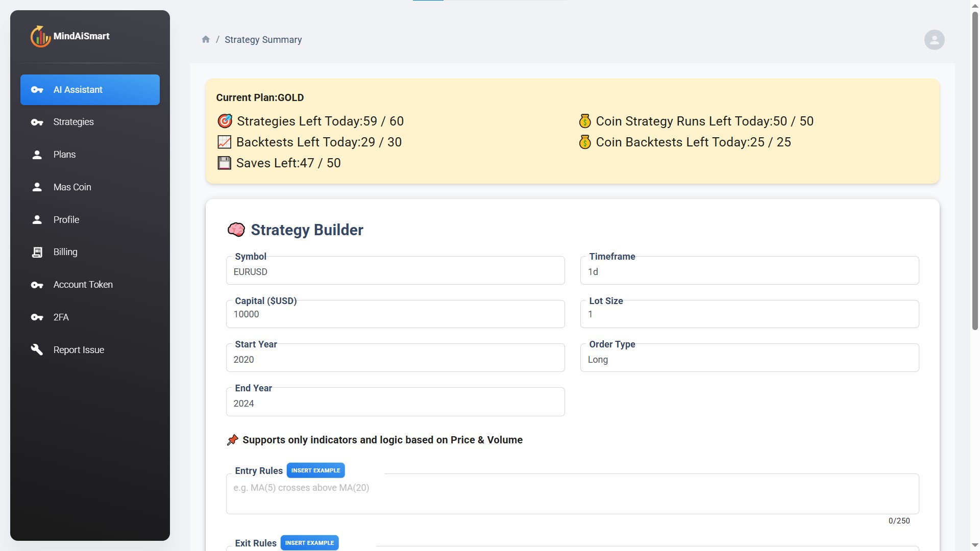The width and height of the screenshot is (980, 551).
Task: Click INSERT EXAMPLE next to Exit Rules
Action: 309,542
